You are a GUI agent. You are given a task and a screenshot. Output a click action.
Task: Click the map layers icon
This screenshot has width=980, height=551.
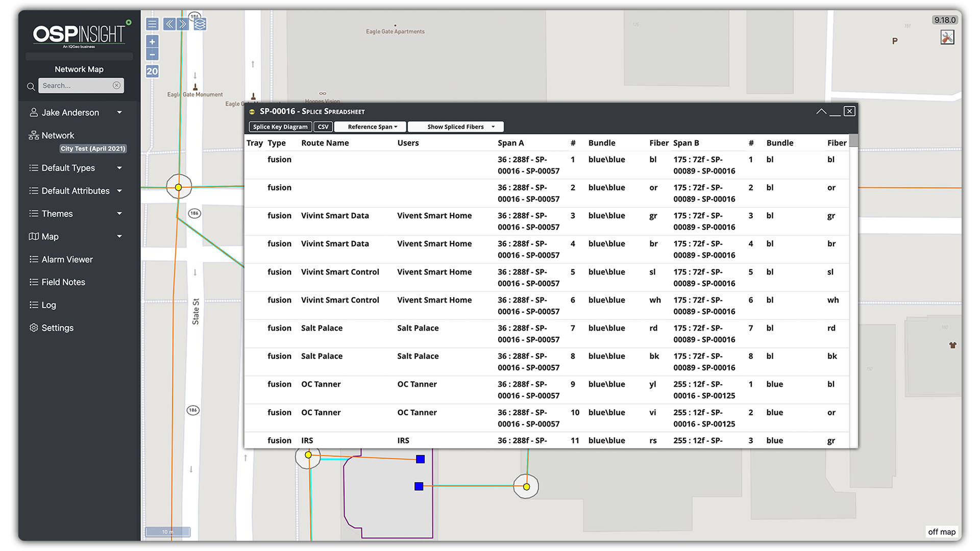(x=199, y=23)
